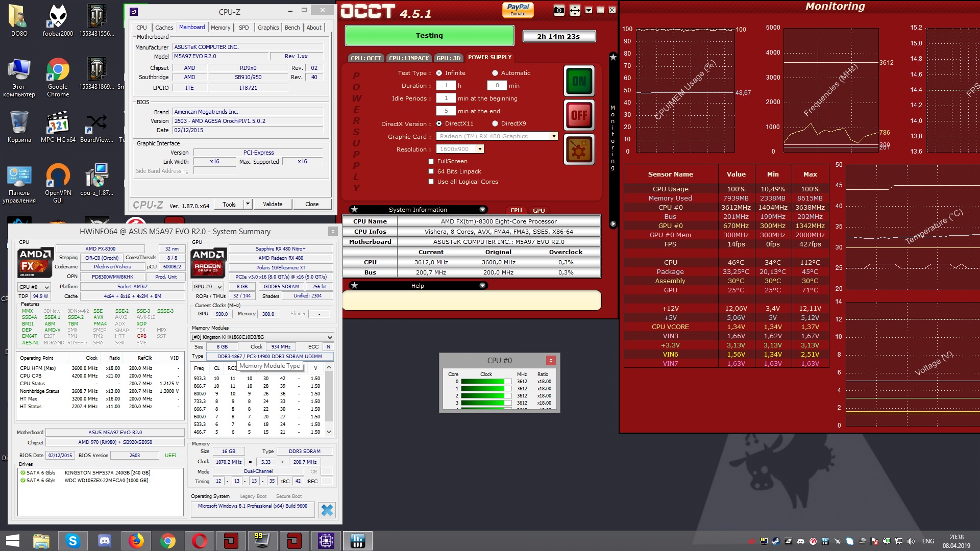Expand the Kingston memory module dropdown
980x551 pixels.
point(330,337)
